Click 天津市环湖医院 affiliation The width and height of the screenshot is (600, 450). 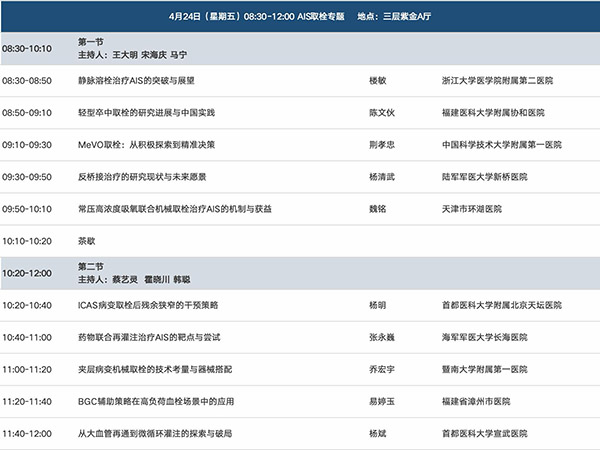pos(472,209)
